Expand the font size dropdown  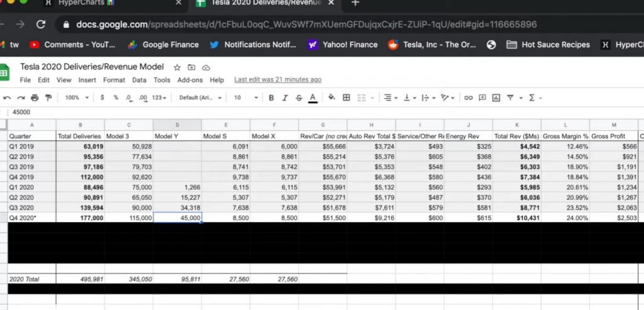click(246, 97)
